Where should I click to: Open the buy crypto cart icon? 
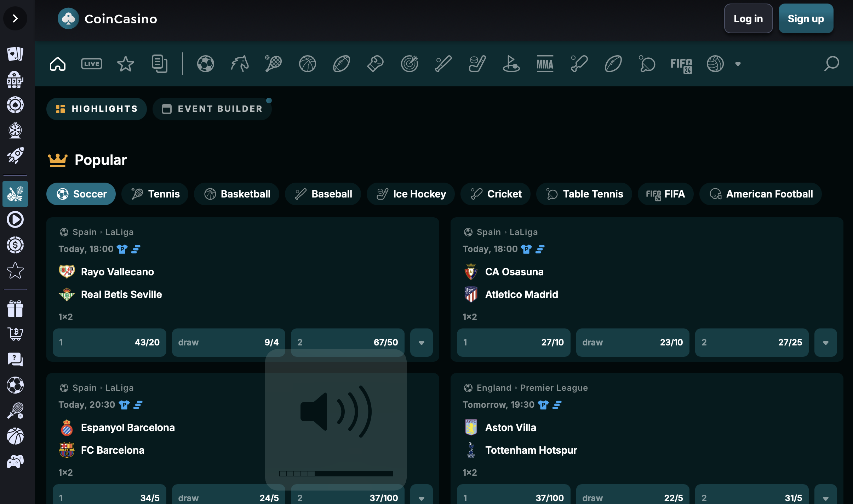click(x=15, y=334)
